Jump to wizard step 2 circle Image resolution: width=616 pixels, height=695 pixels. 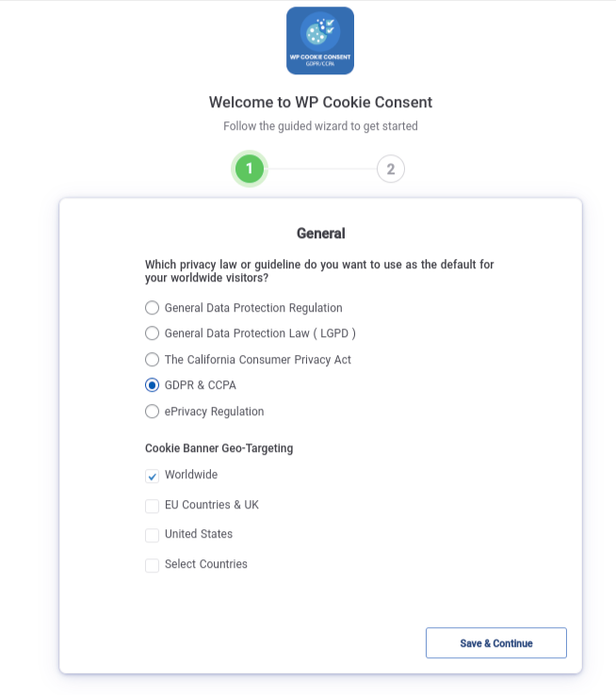coord(391,169)
